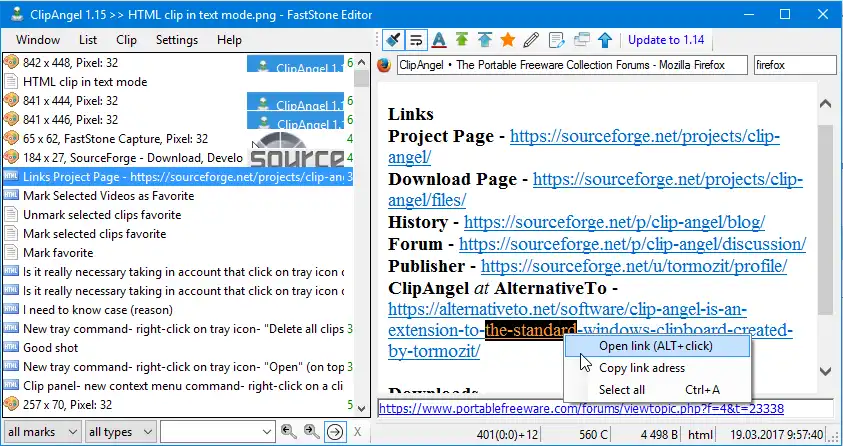Select clip '257 x 70, Pixel: 32'

[x=178, y=405]
